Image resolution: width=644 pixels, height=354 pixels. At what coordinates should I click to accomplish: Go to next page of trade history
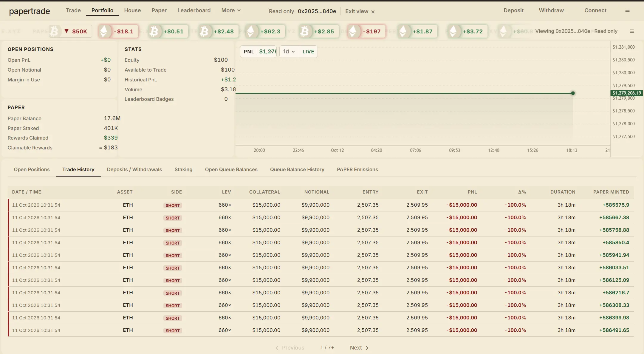359,348
